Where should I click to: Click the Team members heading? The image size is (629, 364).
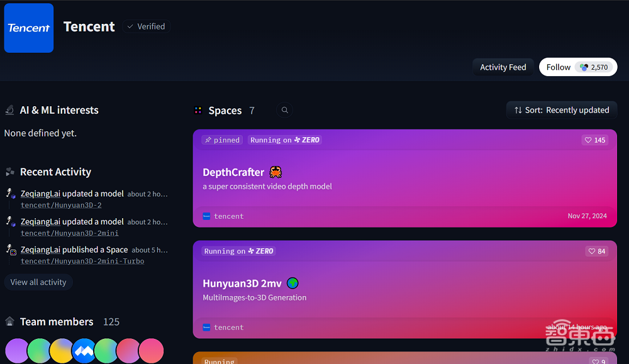(x=57, y=322)
